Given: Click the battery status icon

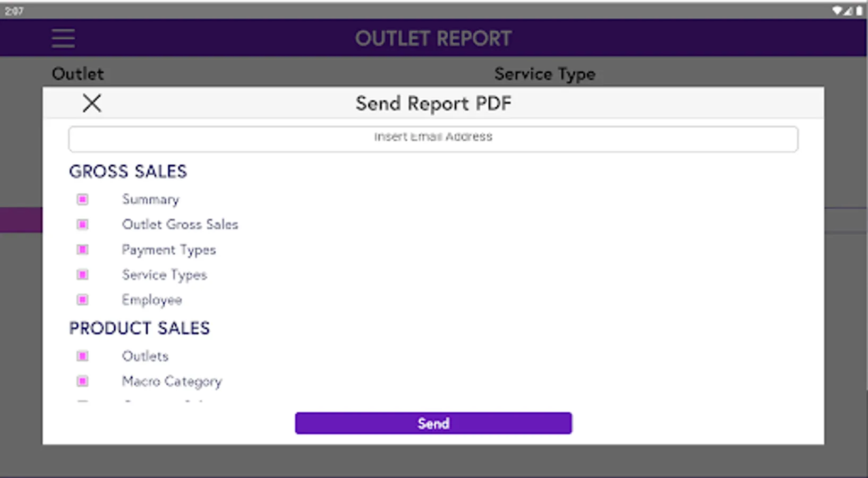Looking at the screenshot, I should pos(859,11).
